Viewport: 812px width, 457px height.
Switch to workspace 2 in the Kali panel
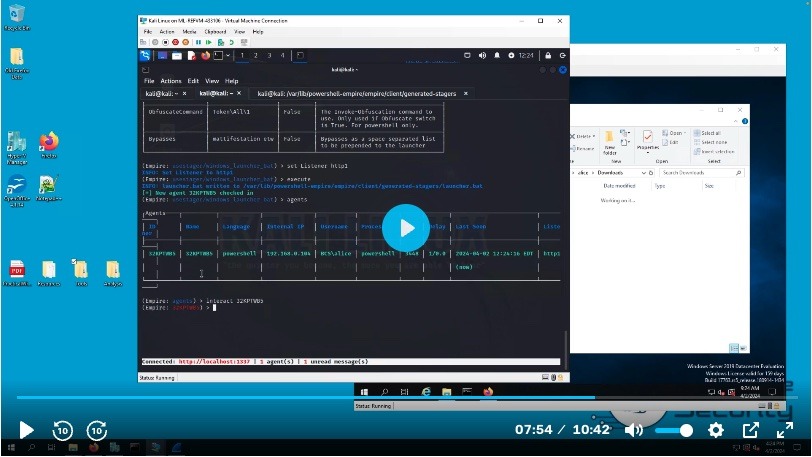tap(256, 56)
